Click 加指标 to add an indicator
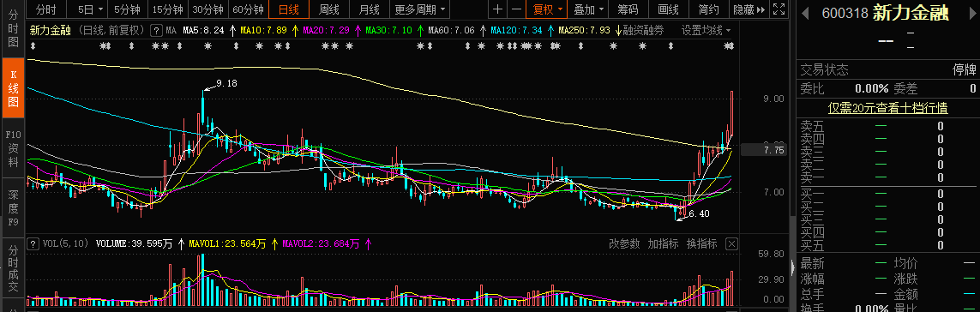Image resolution: width=980 pixels, height=312 pixels. [x=663, y=243]
